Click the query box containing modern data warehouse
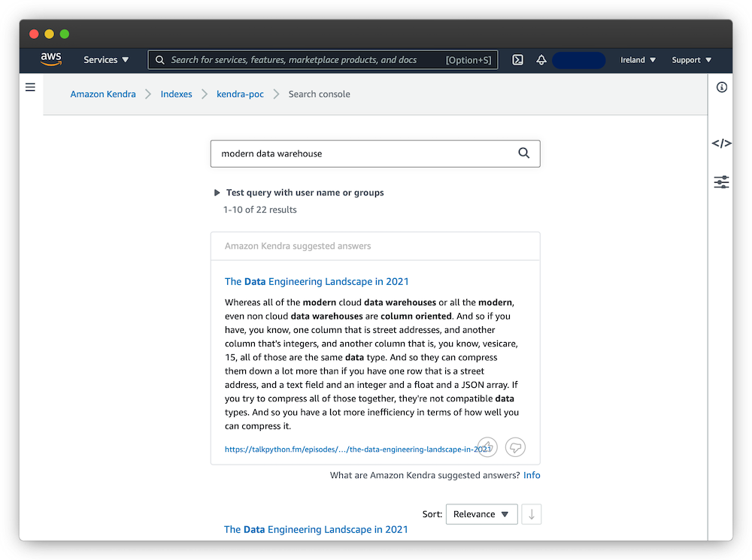This screenshot has height=560, width=752. point(375,154)
